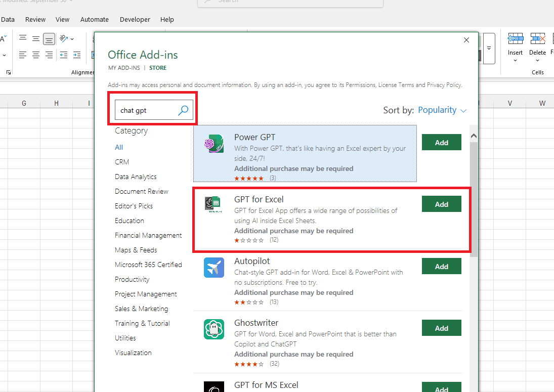Expand the Delete cells dropdown arrow
Screen dimensions: 554x392
click(x=538, y=60)
